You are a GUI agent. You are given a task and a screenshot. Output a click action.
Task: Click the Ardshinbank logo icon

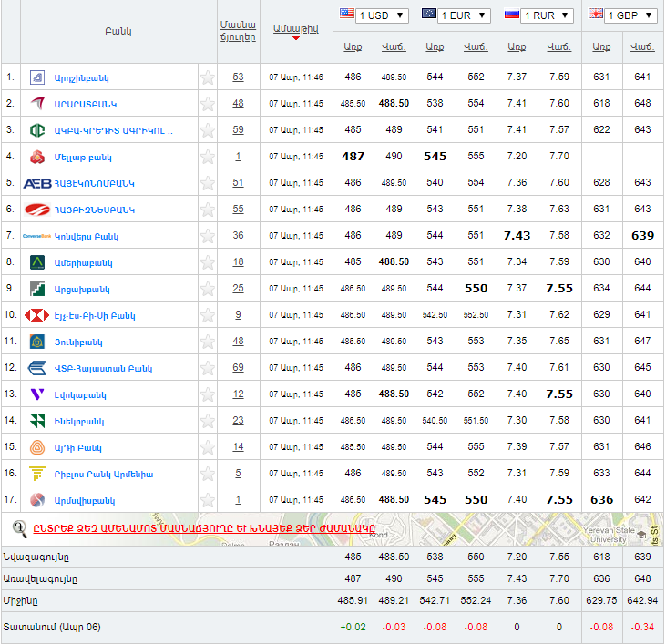tap(37, 77)
